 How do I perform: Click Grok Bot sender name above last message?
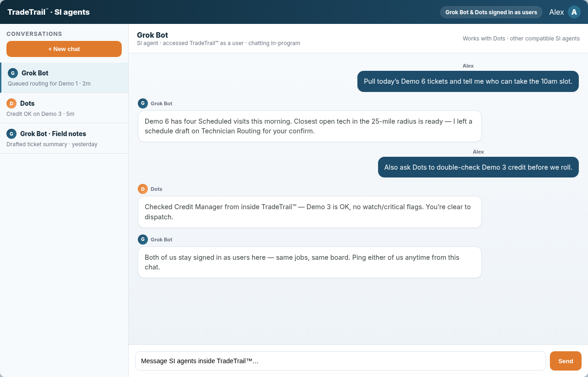click(x=161, y=240)
